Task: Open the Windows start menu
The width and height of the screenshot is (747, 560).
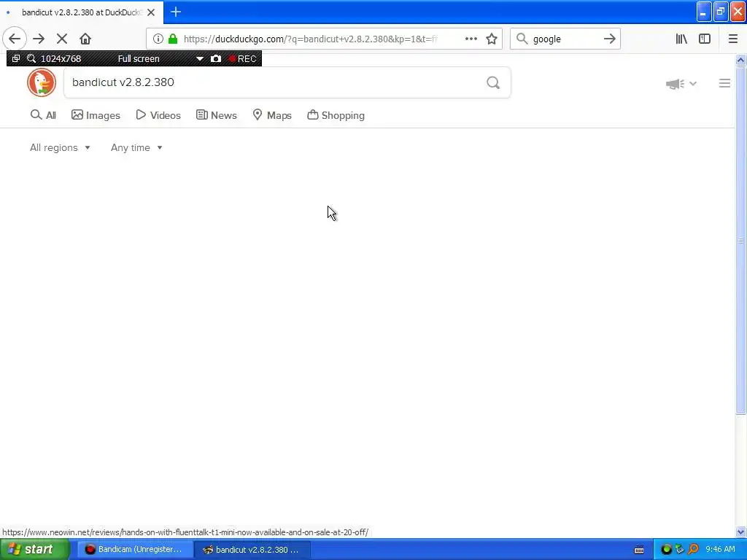Action: point(34,550)
